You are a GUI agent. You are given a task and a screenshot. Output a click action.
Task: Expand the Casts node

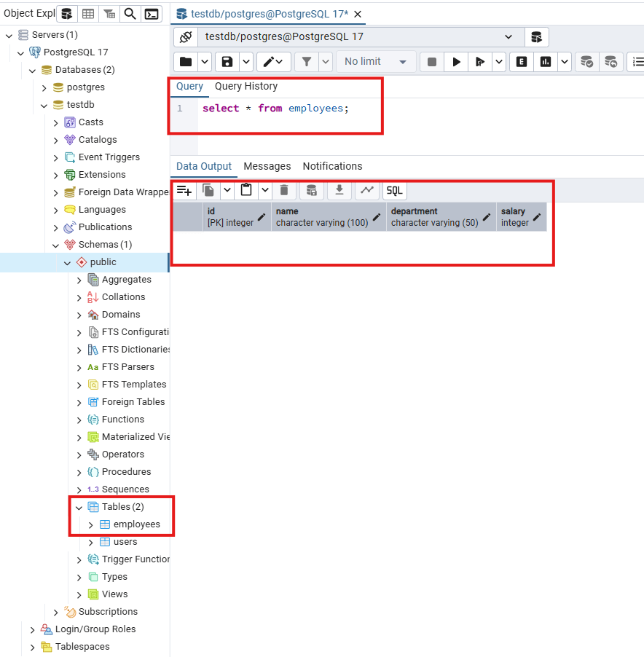click(55, 123)
